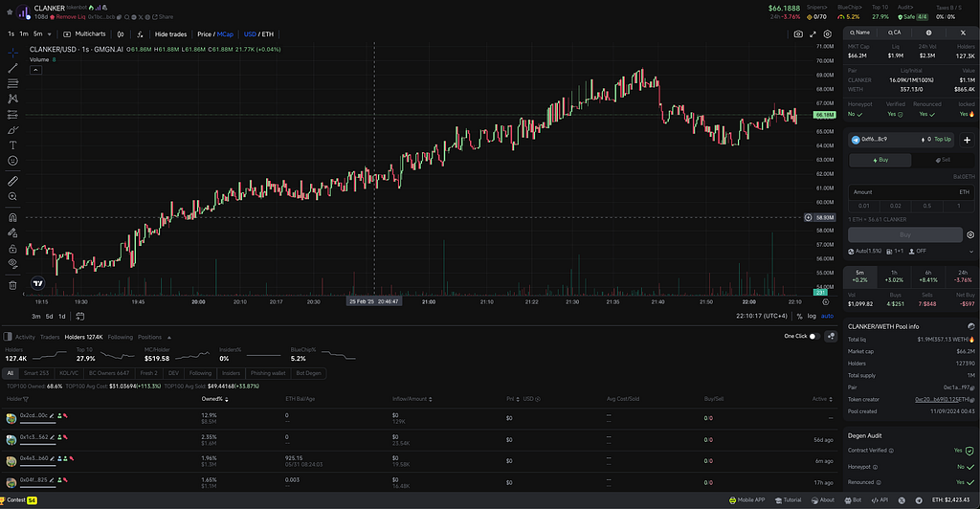Image resolution: width=980 pixels, height=509 pixels.
Task: Switch chart currency to ETH
Action: [x=268, y=34]
